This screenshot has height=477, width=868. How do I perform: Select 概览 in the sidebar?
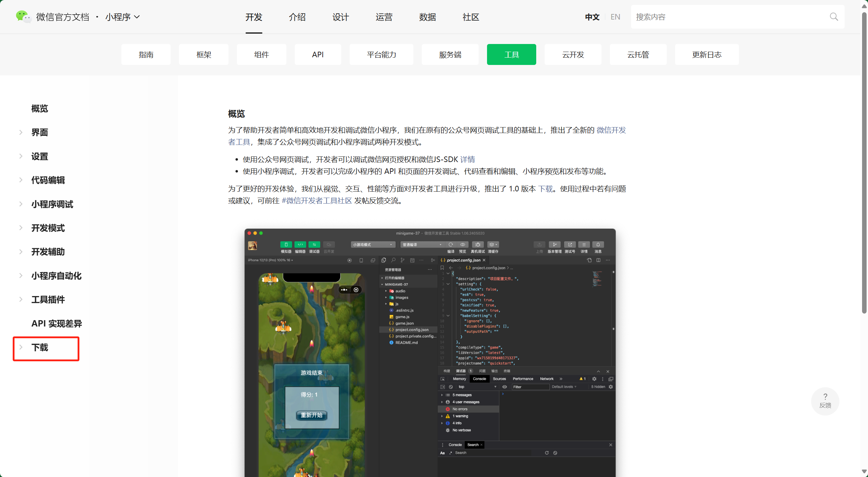(x=39, y=108)
